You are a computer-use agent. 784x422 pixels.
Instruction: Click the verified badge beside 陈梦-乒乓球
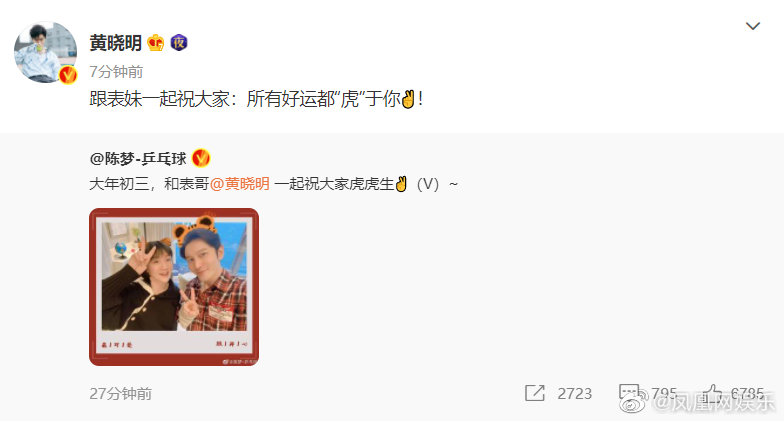tap(201, 158)
